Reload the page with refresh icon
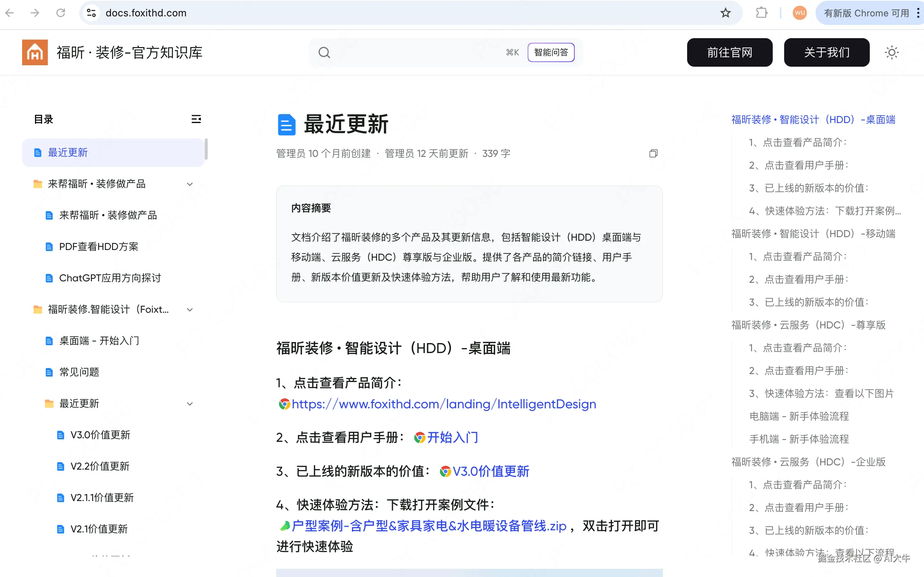Viewport: 924px width, 577px height. (61, 13)
